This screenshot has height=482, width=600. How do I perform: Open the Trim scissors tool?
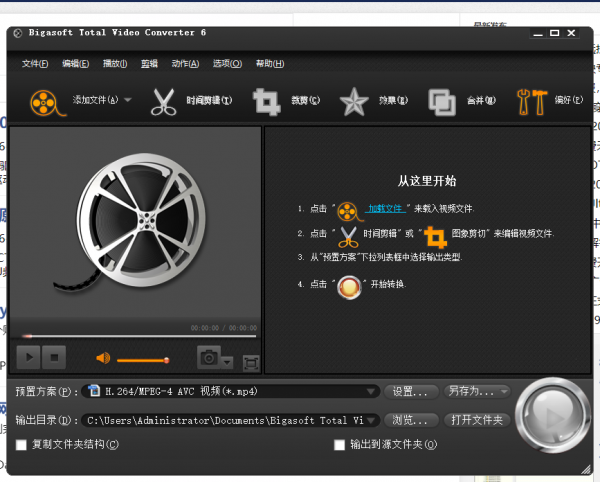[164, 101]
